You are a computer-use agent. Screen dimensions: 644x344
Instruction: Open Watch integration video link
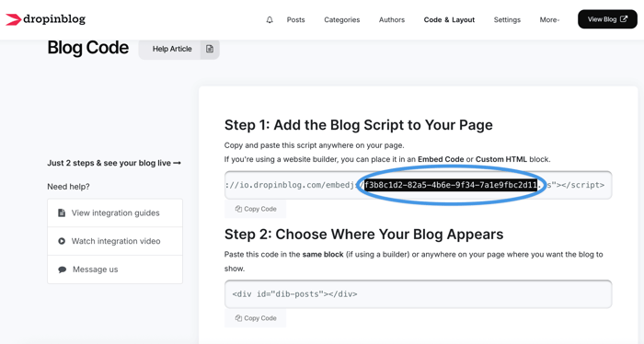click(x=115, y=241)
